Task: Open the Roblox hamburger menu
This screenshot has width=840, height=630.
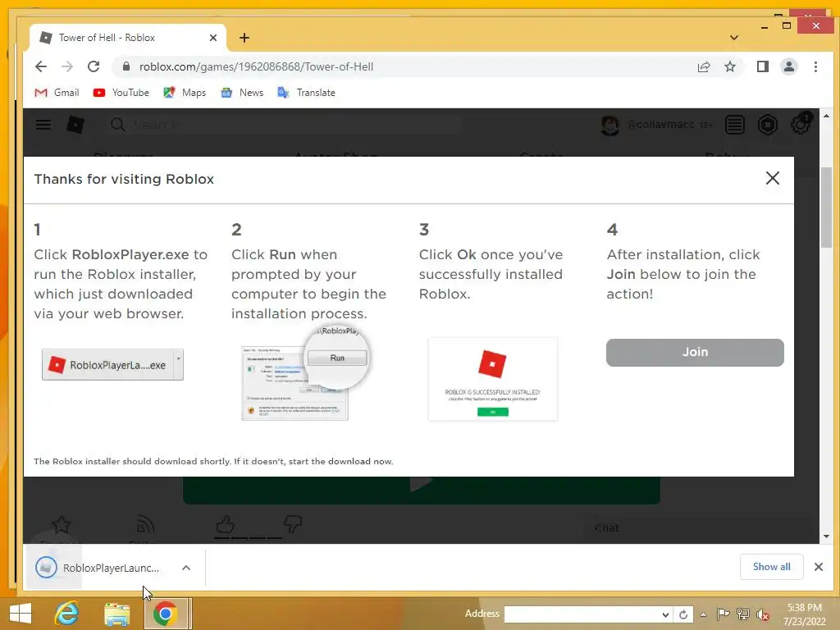Action: [43, 125]
